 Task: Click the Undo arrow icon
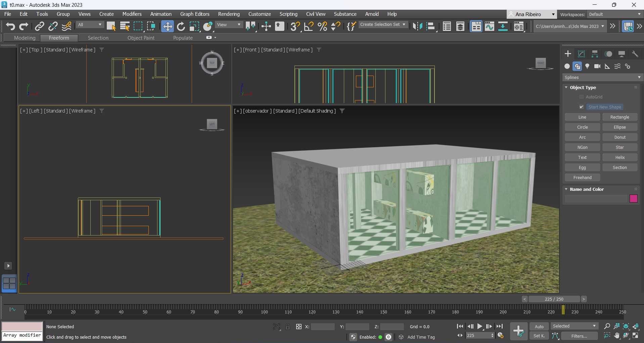10,26
